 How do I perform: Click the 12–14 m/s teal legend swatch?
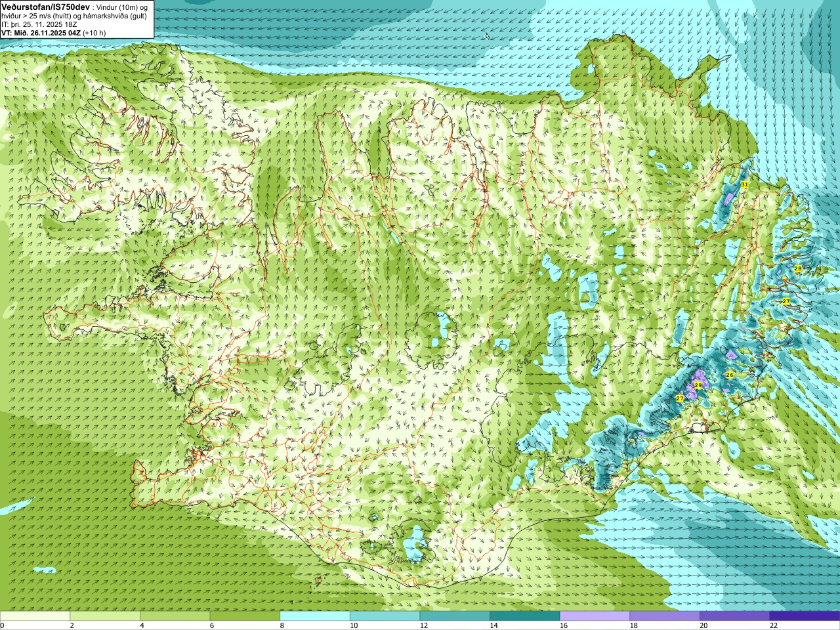455,616
